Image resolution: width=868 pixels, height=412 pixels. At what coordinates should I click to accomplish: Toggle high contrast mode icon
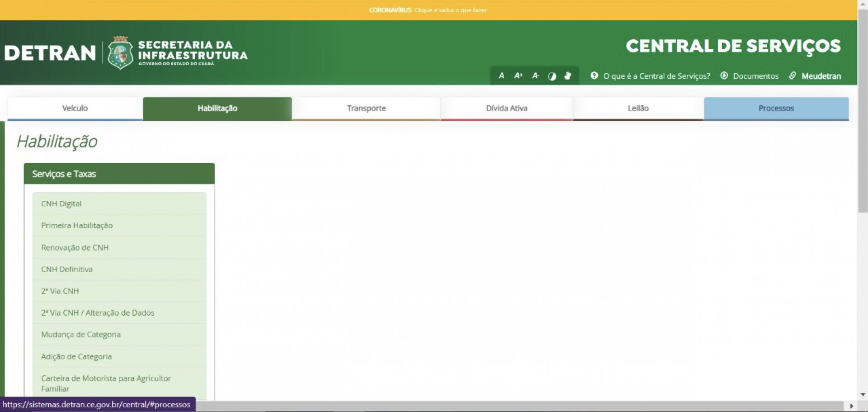(552, 76)
